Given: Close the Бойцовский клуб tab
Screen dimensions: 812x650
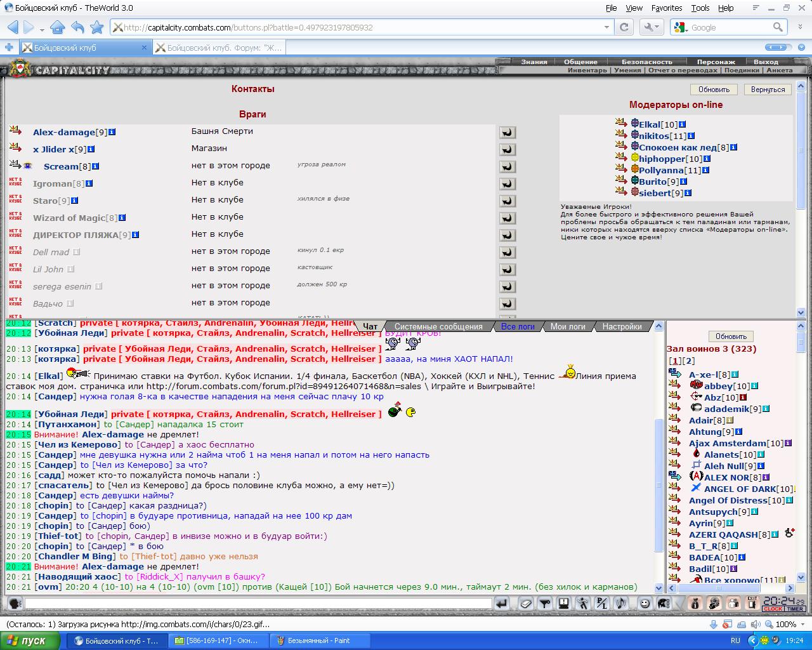Looking at the screenshot, I should [x=144, y=48].
